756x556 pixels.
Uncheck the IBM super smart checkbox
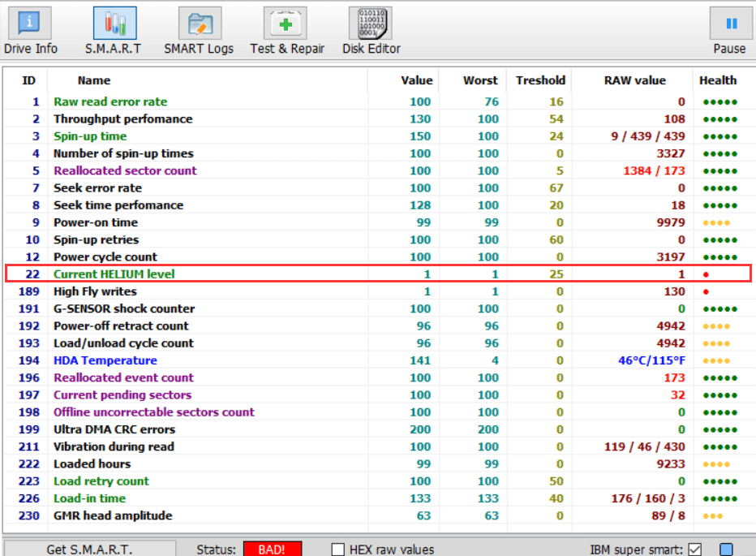[695, 550]
